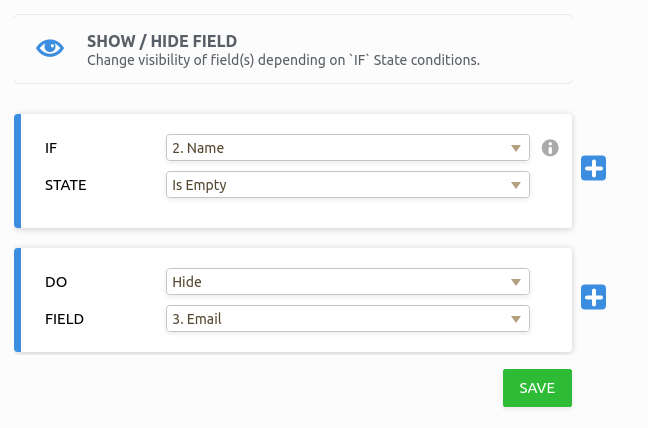Click the arrow on the "2. Name" dropdown
648x428 pixels.
tap(516, 148)
